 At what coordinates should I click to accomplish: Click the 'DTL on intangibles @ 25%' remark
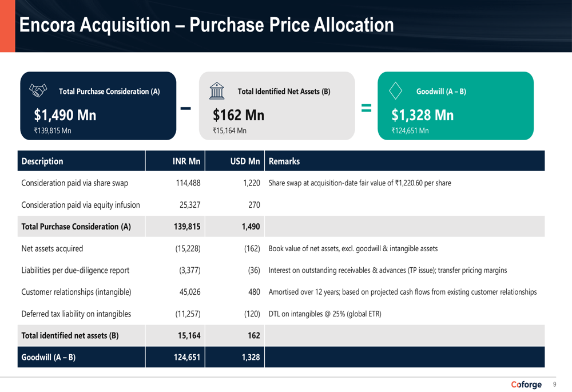click(325, 314)
